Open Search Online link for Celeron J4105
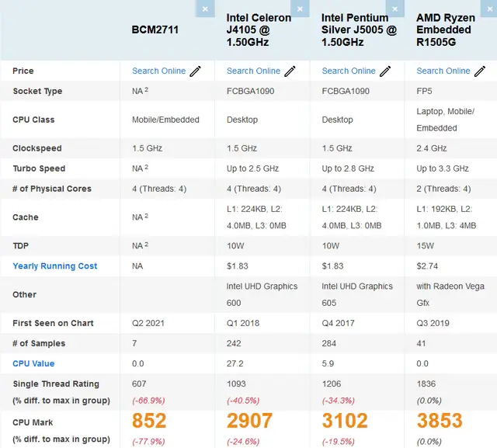 (254, 71)
